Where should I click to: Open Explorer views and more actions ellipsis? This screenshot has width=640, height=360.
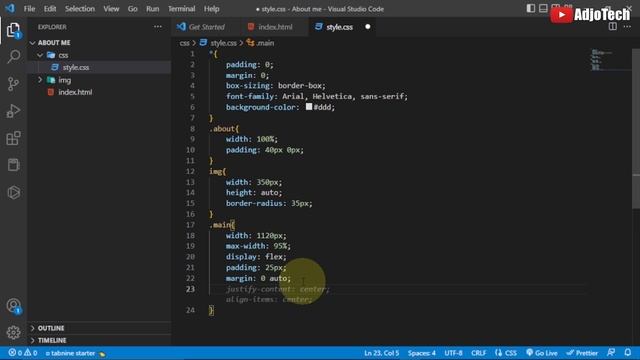pyautogui.click(x=158, y=27)
